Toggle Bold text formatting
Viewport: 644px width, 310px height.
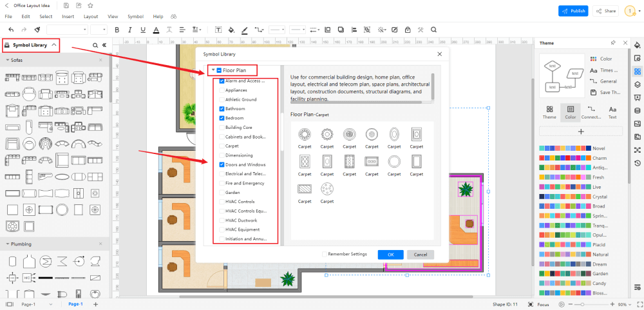pyautogui.click(x=117, y=30)
